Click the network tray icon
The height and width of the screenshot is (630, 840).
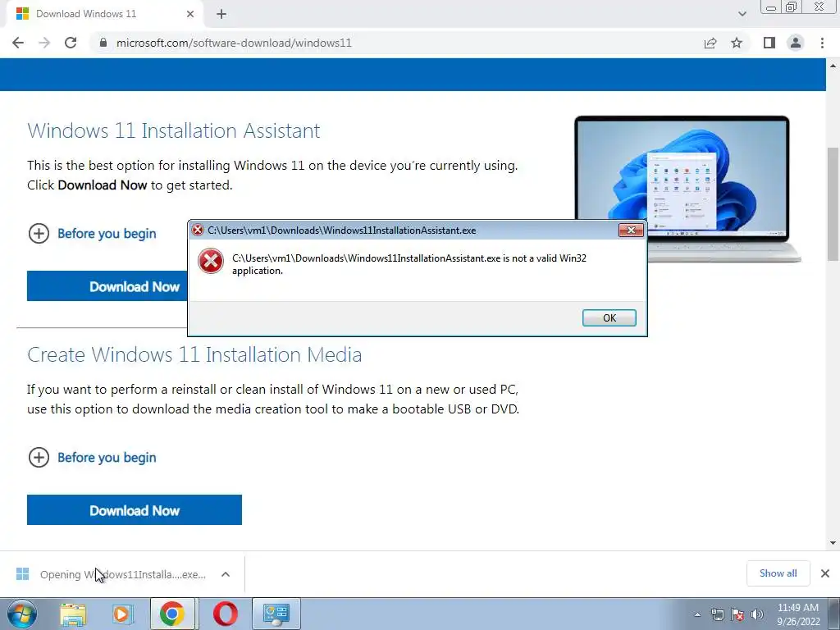click(717, 614)
